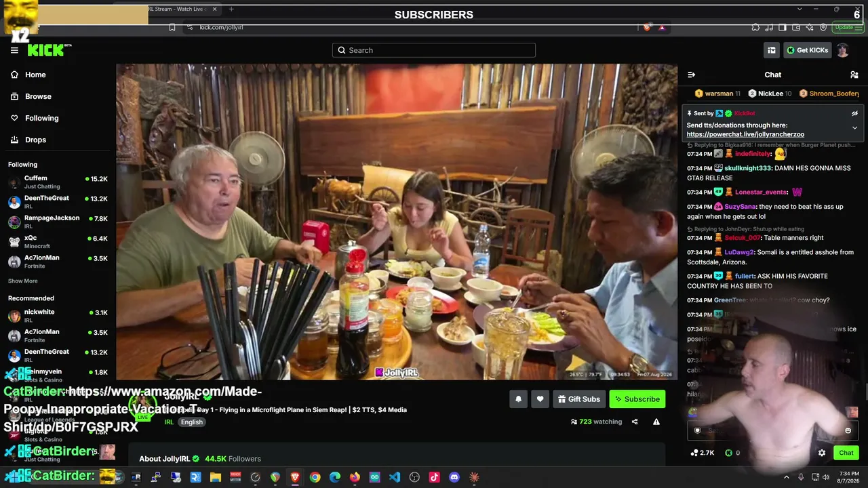Open Firefox from the taskbar
The width and height of the screenshot is (868, 488).
coord(355,477)
